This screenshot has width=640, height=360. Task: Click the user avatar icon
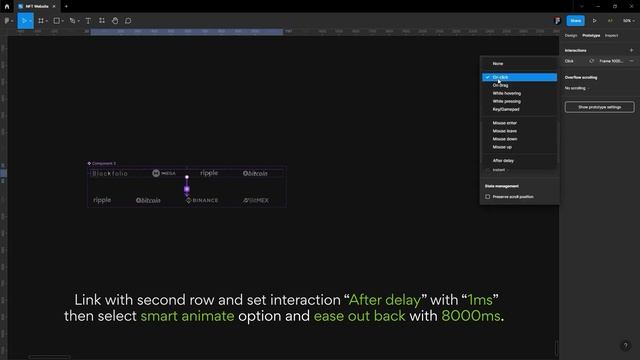point(558,21)
